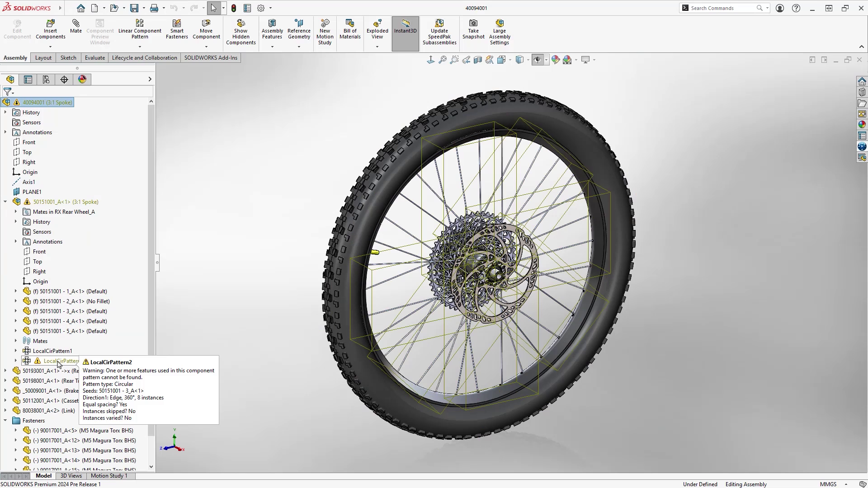Image resolution: width=868 pixels, height=488 pixels.
Task: Expand the Fasteners folder
Action: pyautogui.click(x=5, y=420)
